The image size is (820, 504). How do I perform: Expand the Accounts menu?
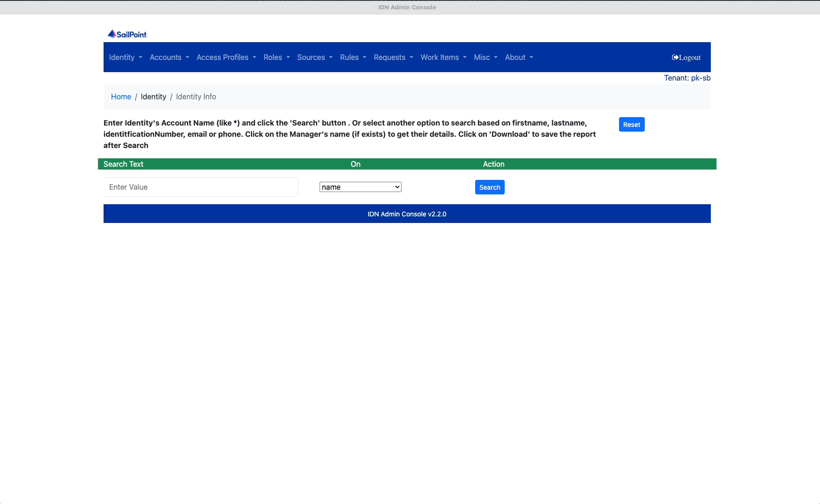169,58
